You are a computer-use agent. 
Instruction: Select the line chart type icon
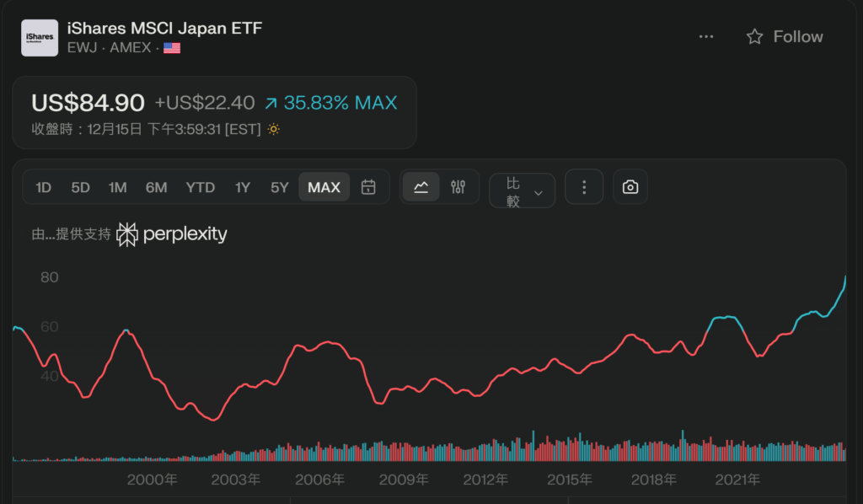point(421,187)
